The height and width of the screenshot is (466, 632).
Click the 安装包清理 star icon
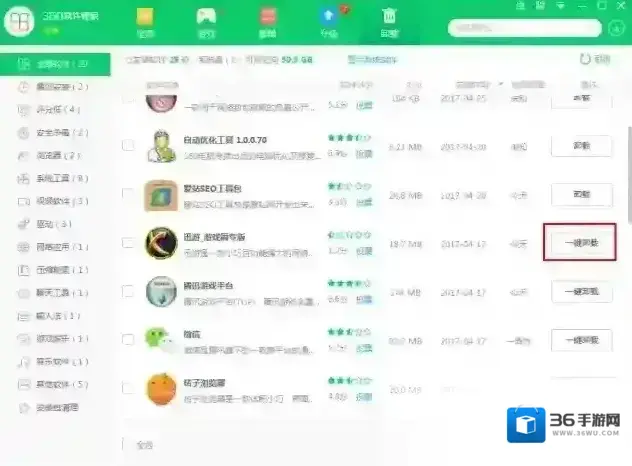click(24, 408)
